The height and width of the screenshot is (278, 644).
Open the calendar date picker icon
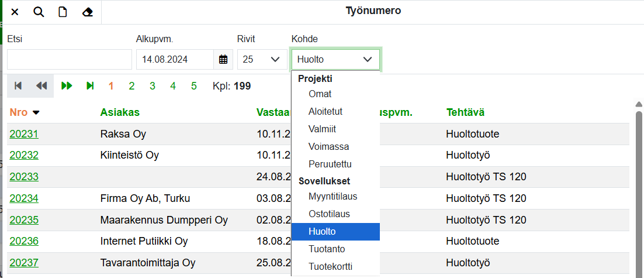coord(223,59)
